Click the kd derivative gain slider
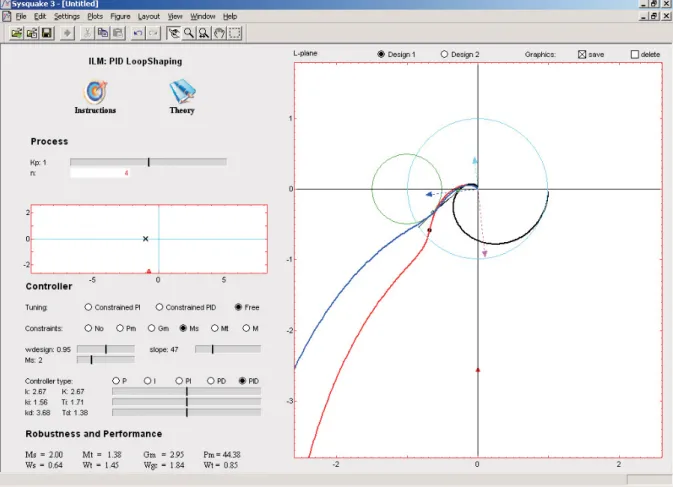The image size is (673, 487). 186,412
